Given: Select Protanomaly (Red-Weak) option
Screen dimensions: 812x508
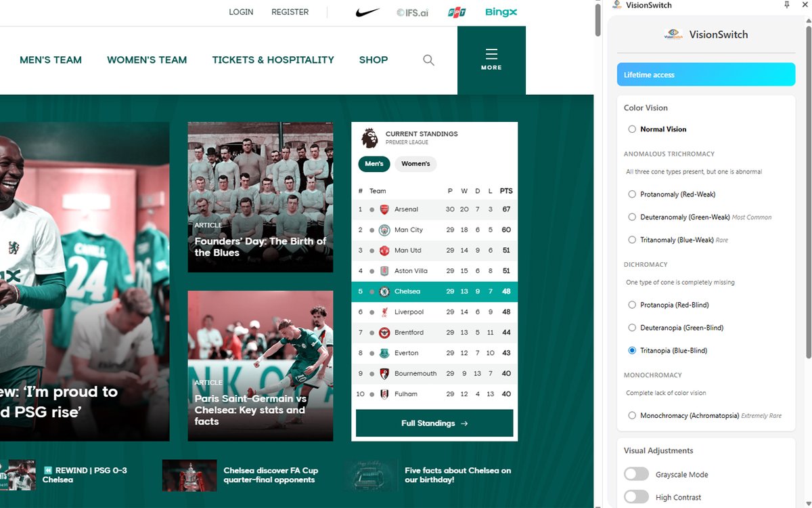Looking at the screenshot, I should pyautogui.click(x=632, y=194).
